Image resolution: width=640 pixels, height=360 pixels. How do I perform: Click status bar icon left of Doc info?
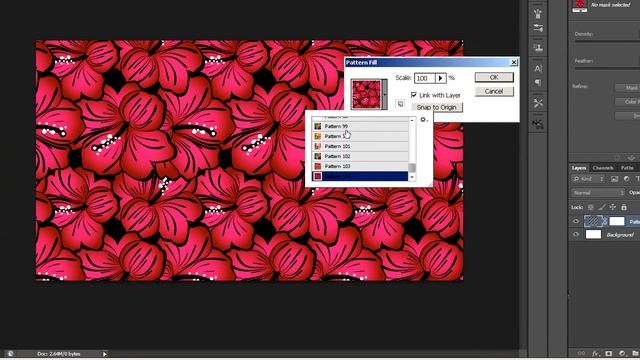(x=10, y=354)
